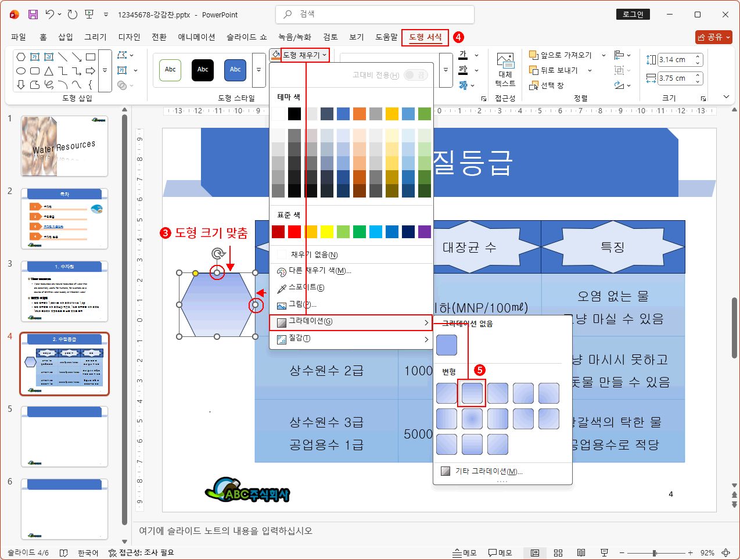Open the 도형 채우기 dropdown
Image resolution: width=740 pixels, height=560 pixels.
pos(305,55)
